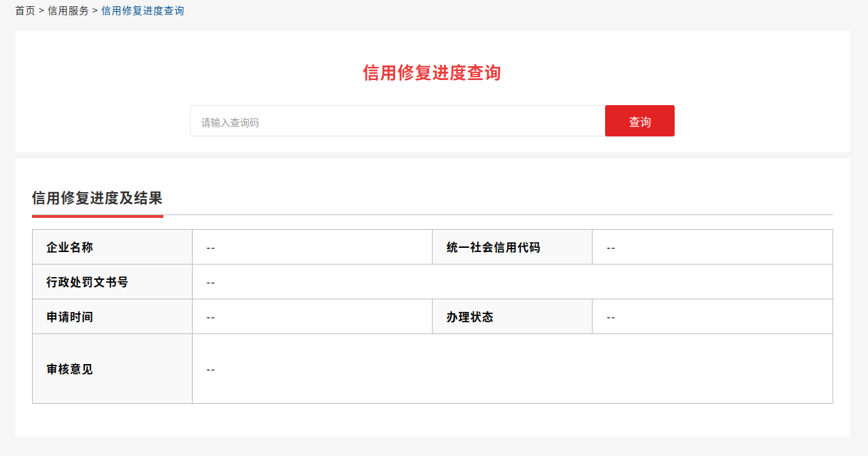Click the red 信用修复进度查询 page title
This screenshot has height=456, width=868.
pos(432,72)
